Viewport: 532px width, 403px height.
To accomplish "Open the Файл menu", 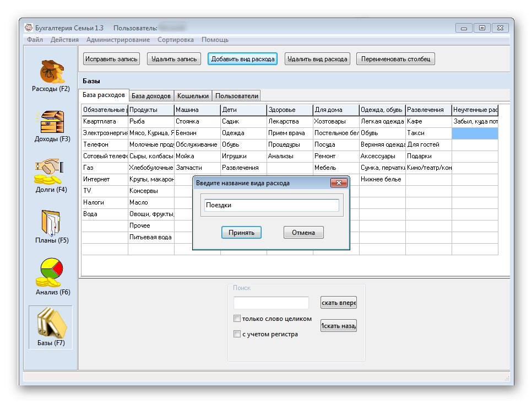I will (x=35, y=40).
